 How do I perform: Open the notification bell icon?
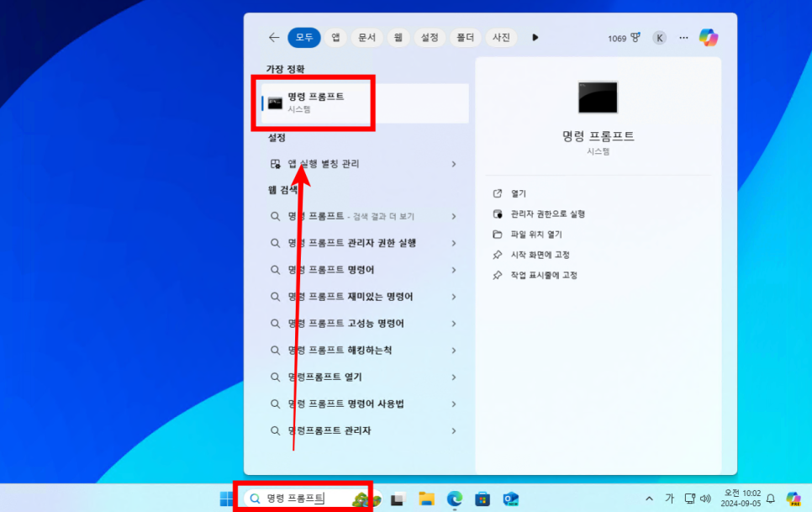771,499
